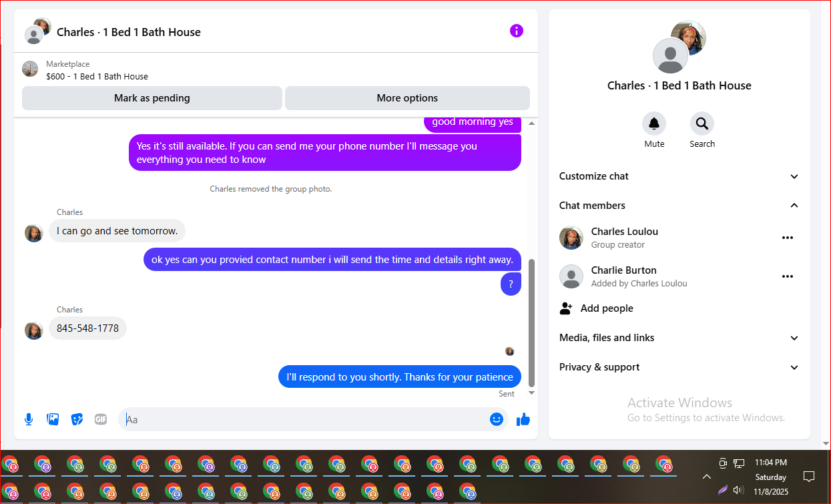Click the chat vertical scrollbar thumb
The height and width of the screenshot is (504, 831).
(x=532, y=322)
